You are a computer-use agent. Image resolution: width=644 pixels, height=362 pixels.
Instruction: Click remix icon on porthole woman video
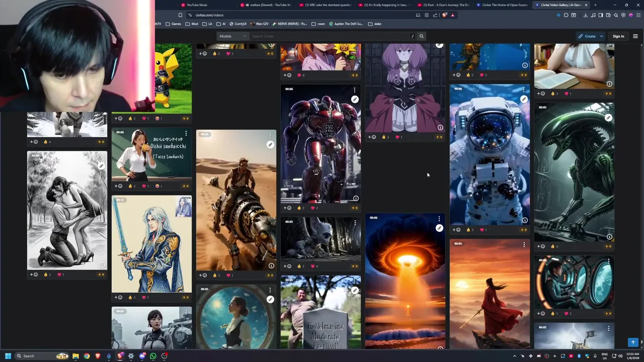pos(270,300)
